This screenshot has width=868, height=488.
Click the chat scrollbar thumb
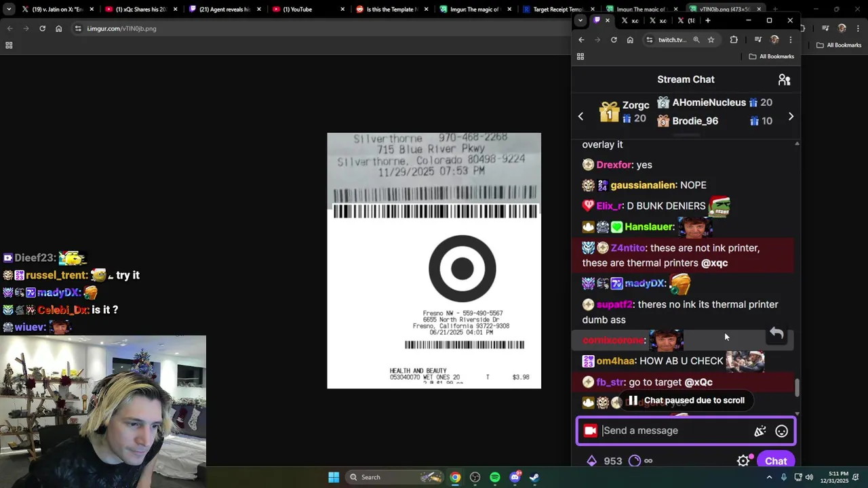pos(797,388)
